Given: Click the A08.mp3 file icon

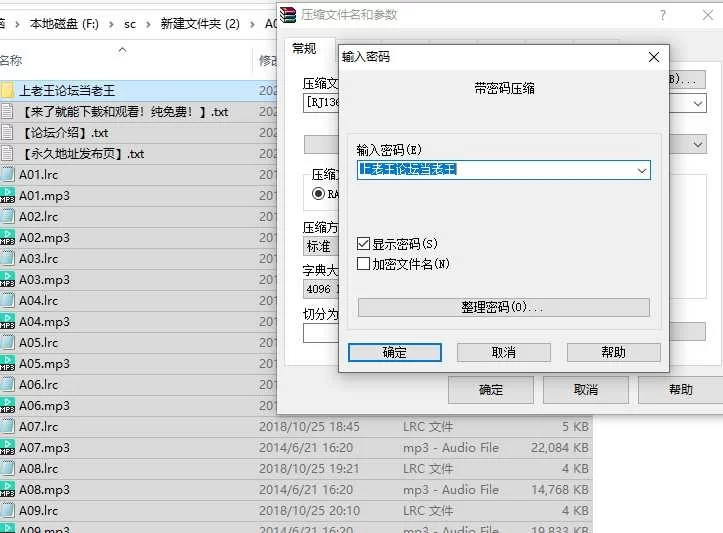Looking at the screenshot, I should 7,489.
